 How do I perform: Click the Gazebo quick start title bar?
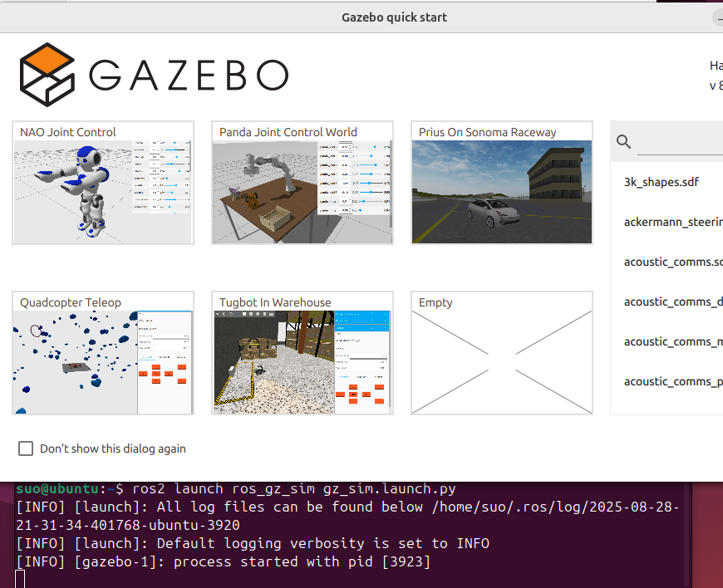pos(394,17)
